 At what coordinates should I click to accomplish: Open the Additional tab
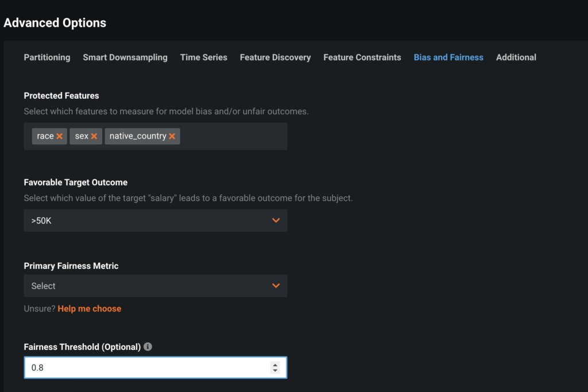tap(516, 57)
